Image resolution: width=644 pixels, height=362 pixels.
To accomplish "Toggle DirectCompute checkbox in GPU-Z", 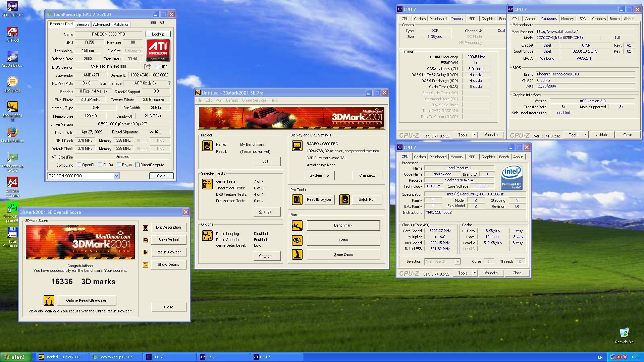I will [137, 165].
